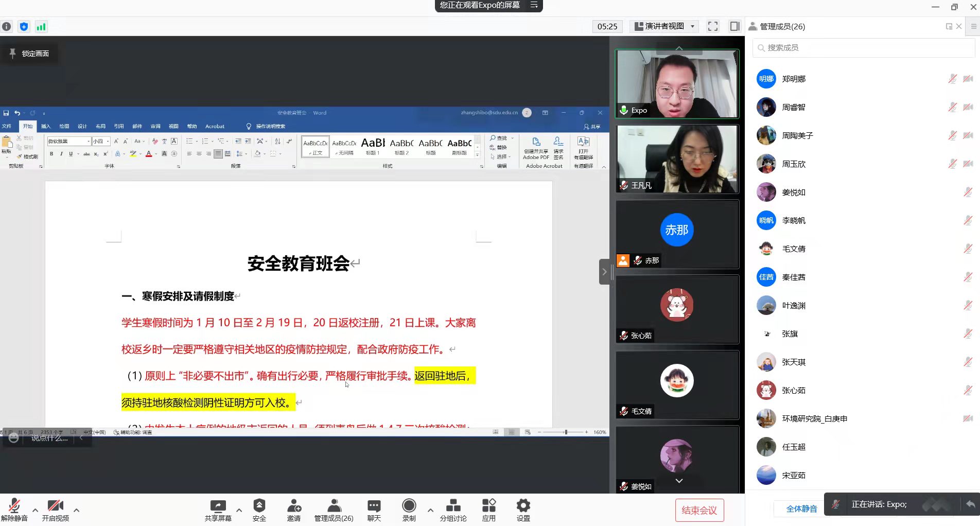Image resolution: width=980 pixels, height=526 pixels.
Task: Click Mute All (全体静音) button
Action: (x=801, y=509)
